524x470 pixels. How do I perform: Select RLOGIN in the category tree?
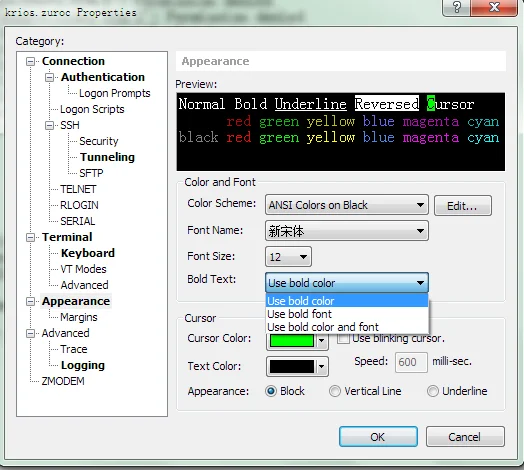pyautogui.click(x=79, y=205)
